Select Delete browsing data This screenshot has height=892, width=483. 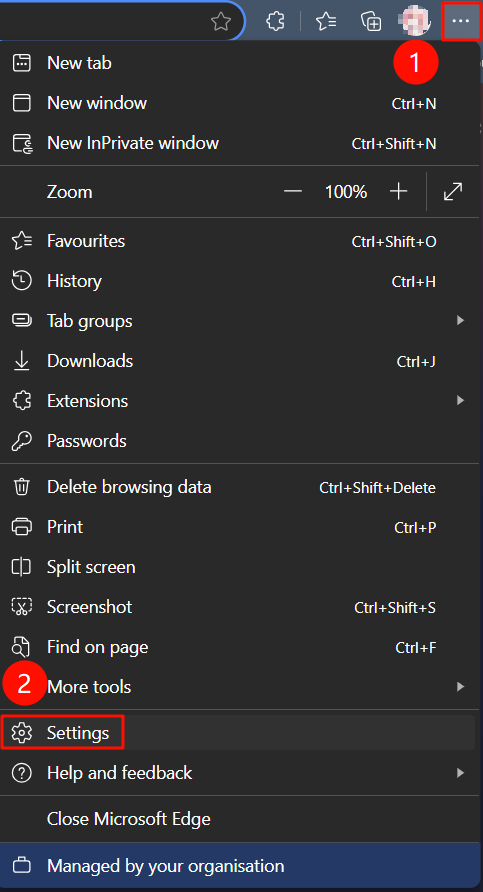(x=240, y=488)
